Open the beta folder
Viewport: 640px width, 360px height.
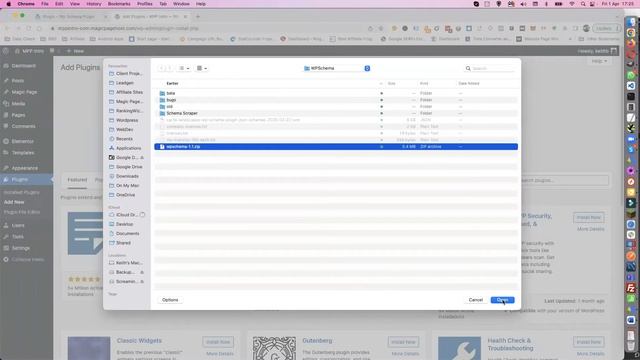(171, 93)
